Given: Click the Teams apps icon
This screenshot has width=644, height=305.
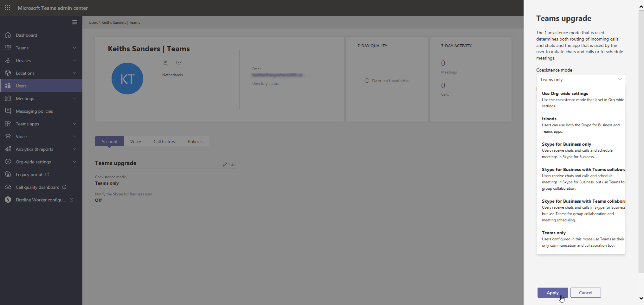Looking at the screenshot, I should coord(8,124).
